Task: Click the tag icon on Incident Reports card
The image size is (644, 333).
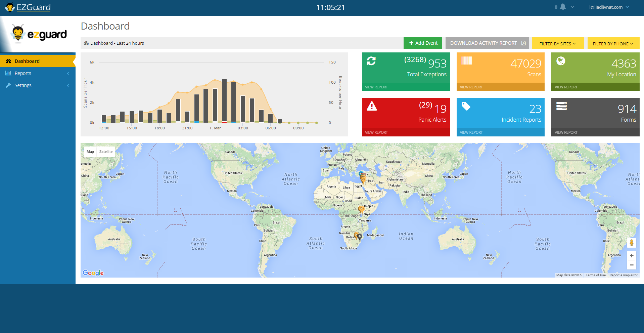Action: [x=466, y=106]
